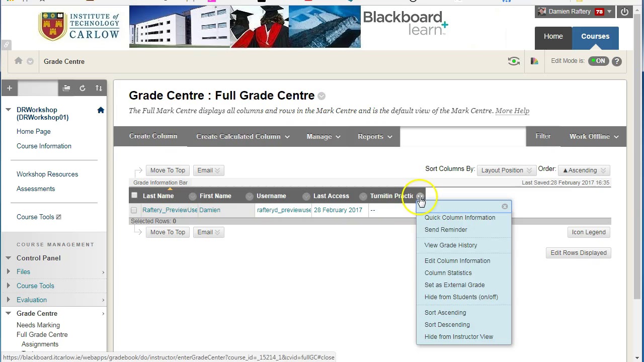
Task: Open Layout Position sort dropdown
Action: (506, 170)
